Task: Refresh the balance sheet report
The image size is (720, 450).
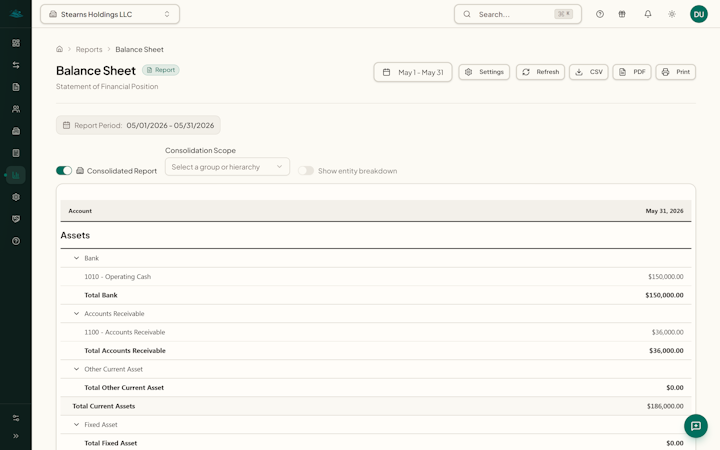Action: click(540, 72)
